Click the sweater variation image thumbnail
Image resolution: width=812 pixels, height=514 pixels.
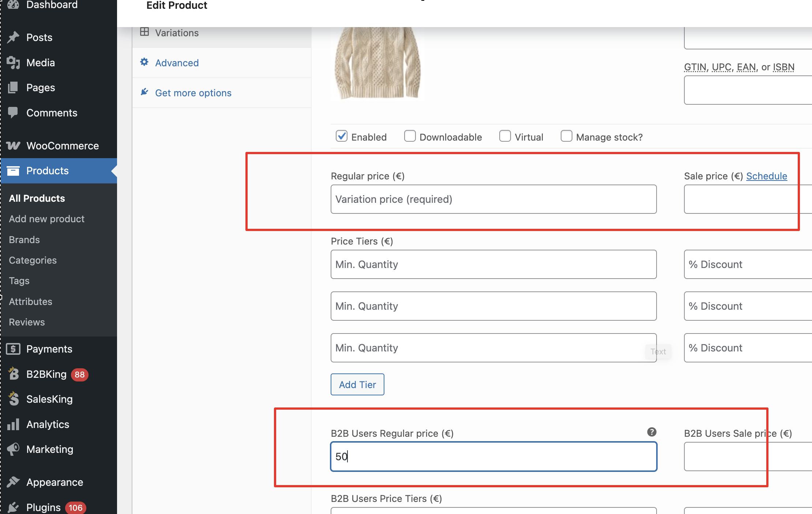[x=377, y=63]
